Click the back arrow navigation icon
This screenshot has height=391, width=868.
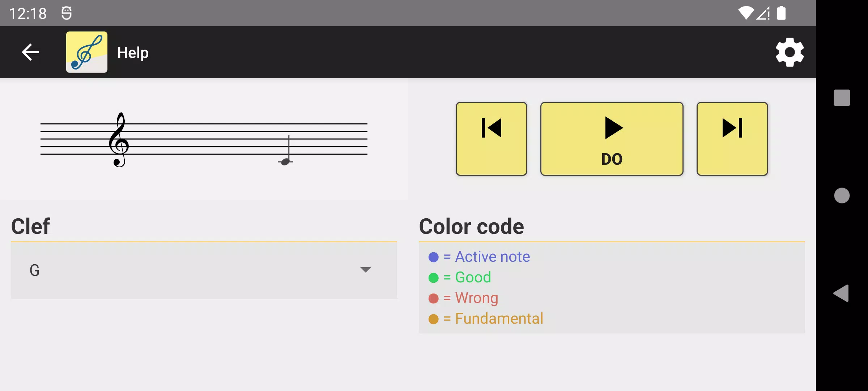click(x=31, y=52)
